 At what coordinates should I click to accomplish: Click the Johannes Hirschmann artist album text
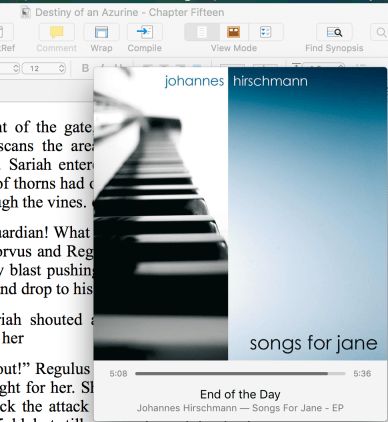240,408
